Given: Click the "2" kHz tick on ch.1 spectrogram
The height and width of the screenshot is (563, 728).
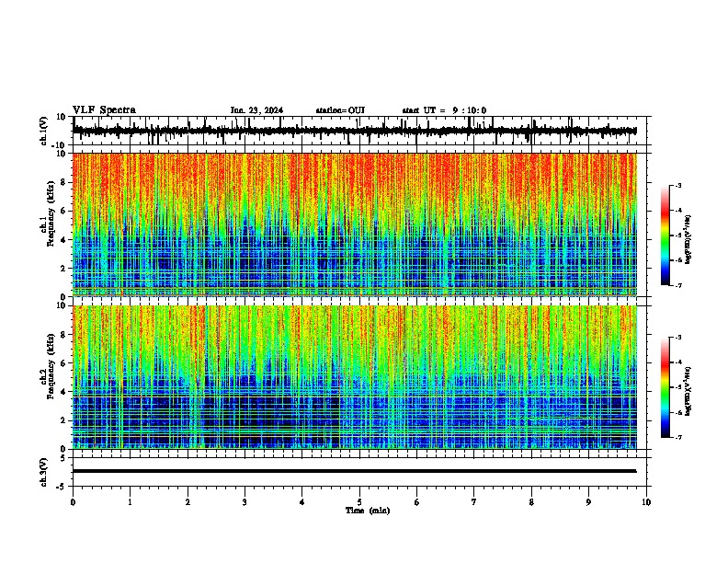Looking at the screenshot, I should point(64,268).
